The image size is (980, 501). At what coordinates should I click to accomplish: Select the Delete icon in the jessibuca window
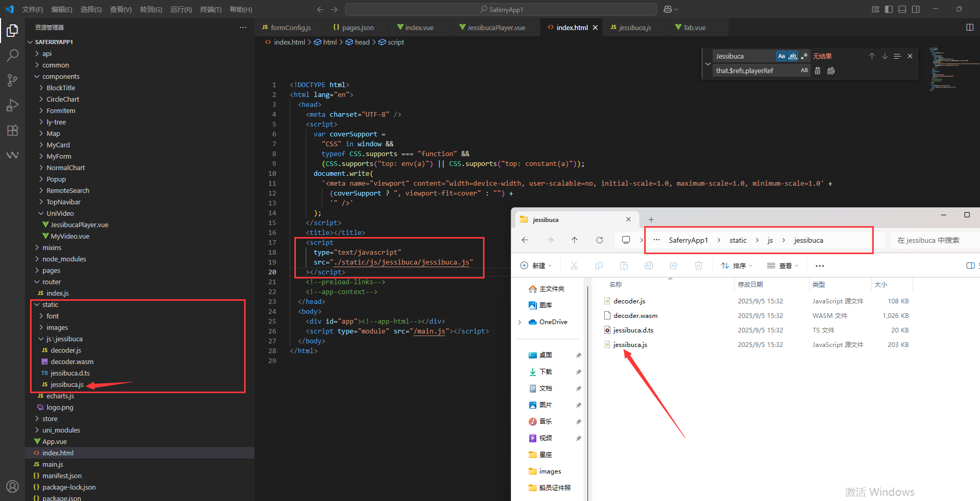[698, 265]
